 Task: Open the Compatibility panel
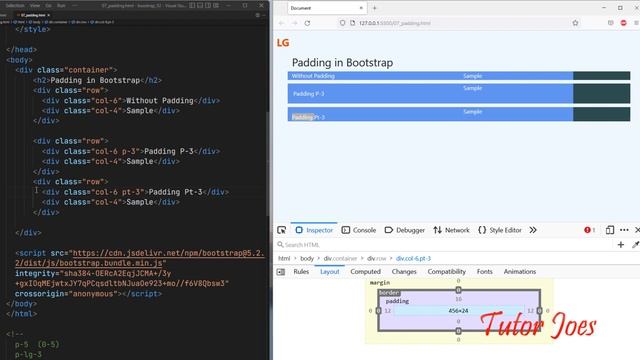click(447, 272)
